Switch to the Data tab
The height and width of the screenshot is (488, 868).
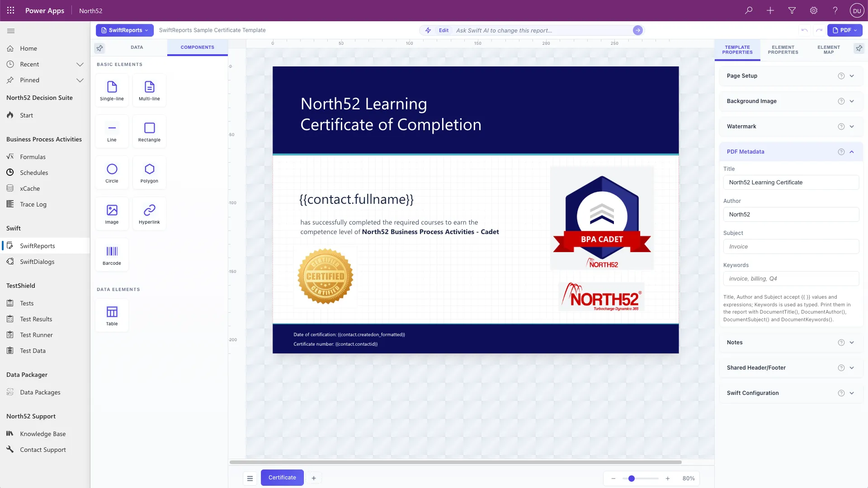[137, 47]
